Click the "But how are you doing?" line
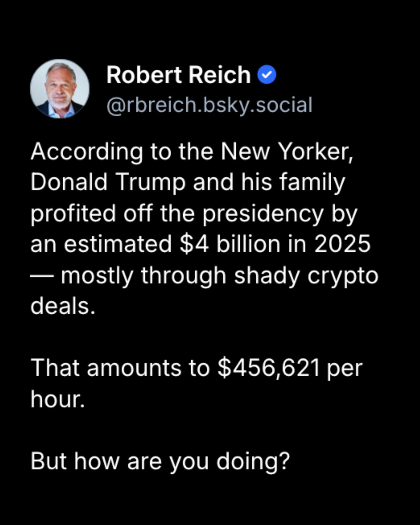The image size is (420, 525). (x=160, y=461)
